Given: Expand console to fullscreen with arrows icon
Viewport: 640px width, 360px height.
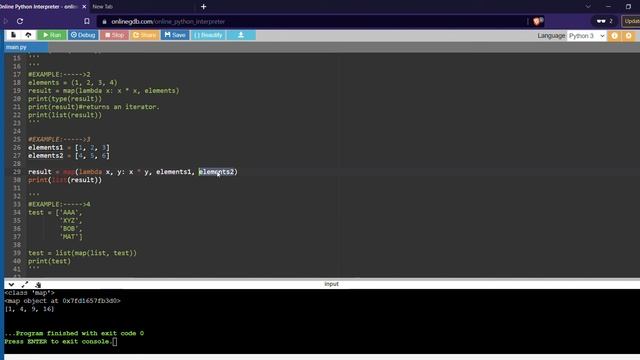Looking at the screenshot, I should point(24,284).
